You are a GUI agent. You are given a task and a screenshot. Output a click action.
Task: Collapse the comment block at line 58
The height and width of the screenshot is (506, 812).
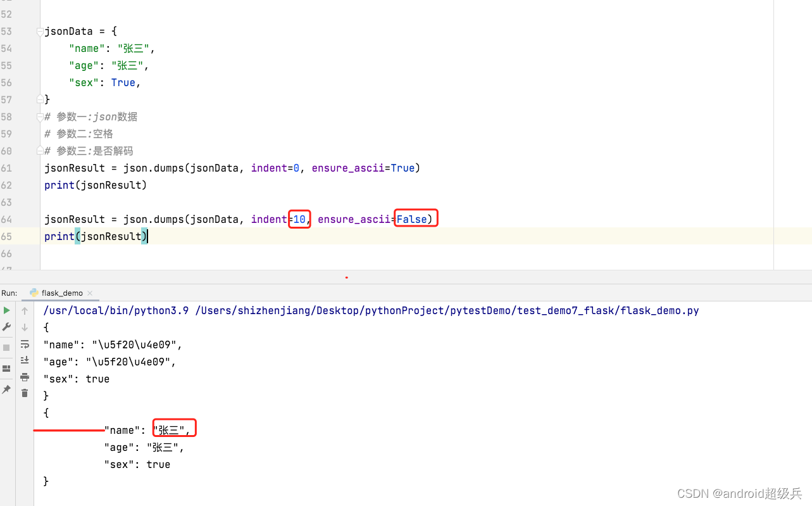pos(40,117)
